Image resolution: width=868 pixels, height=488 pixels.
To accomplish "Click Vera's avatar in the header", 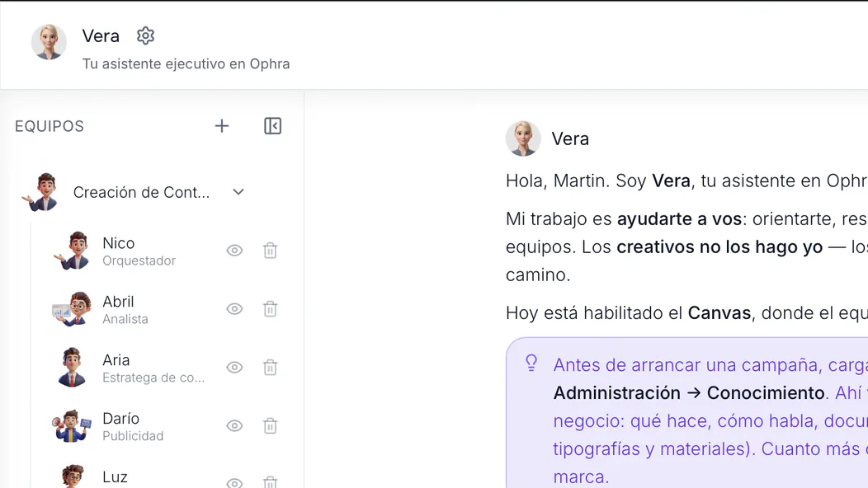I will 49,42.
